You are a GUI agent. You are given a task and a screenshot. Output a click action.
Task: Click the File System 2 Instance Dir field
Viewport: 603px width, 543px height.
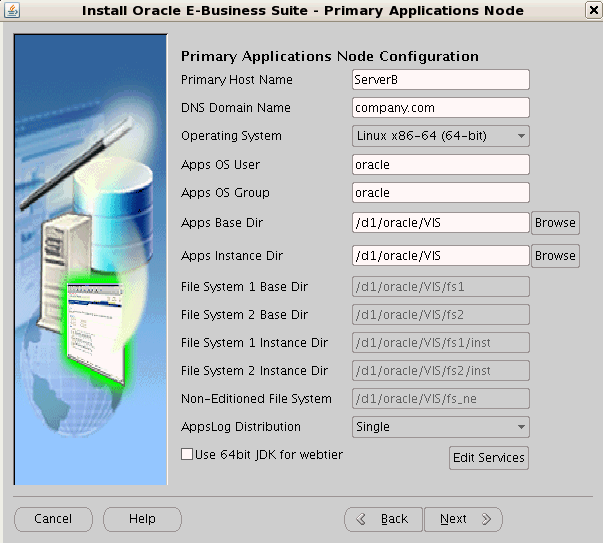(441, 371)
